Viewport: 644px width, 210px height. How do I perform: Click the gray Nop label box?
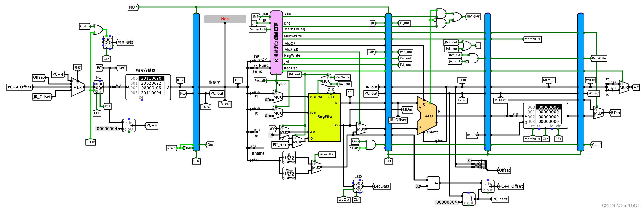coord(225,19)
